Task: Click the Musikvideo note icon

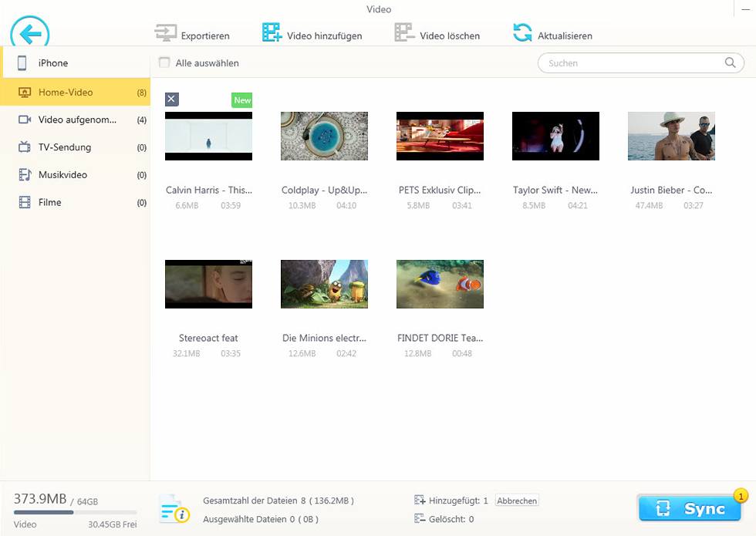Action: tap(25, 174)
